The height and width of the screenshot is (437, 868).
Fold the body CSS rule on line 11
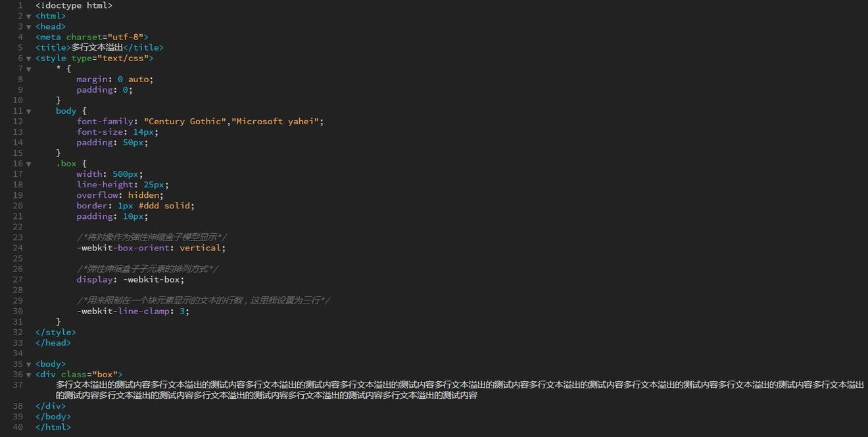pyautogui.click(x=28, y=111)
